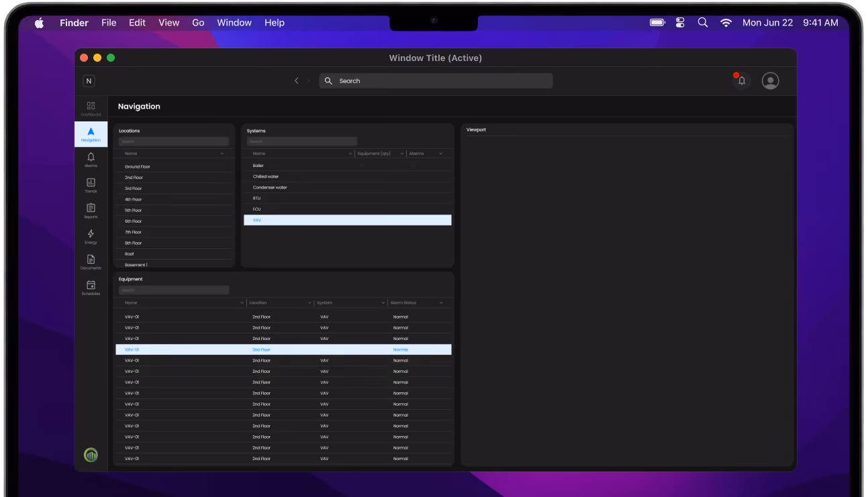Go back with the left chevron arrow
Image resolution: width=868 pixels, height=497 pixels.
(296, 80)
